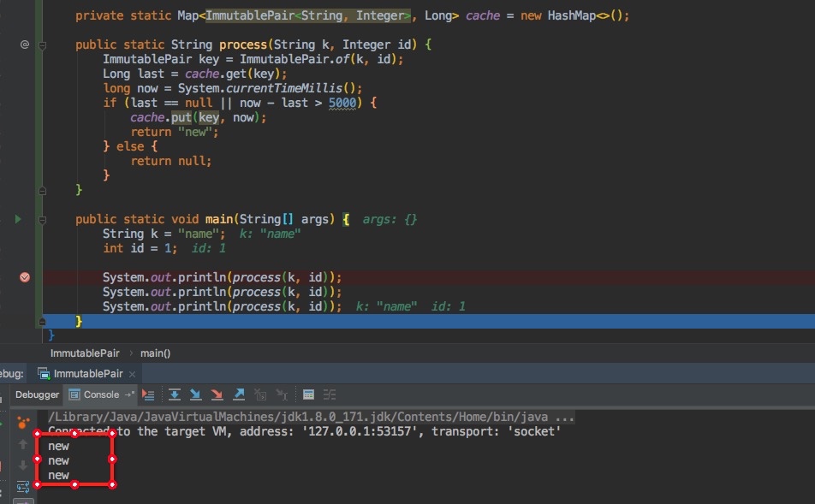
Task: Click the ImmutablePair breadcrumb
Action: pos(86,353)
